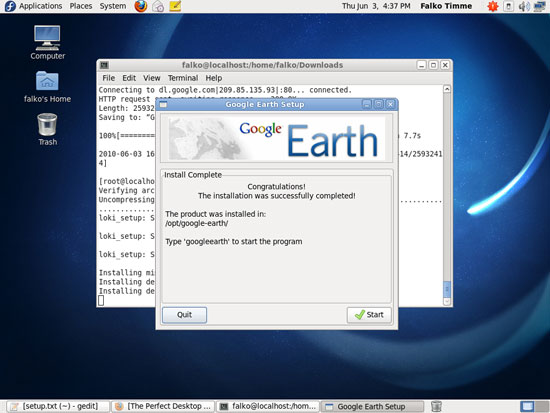Viewport: 550px width, 413px height.
Task: Click the network status tray icon
Action: pyautogui.click(x=539, y=6)
